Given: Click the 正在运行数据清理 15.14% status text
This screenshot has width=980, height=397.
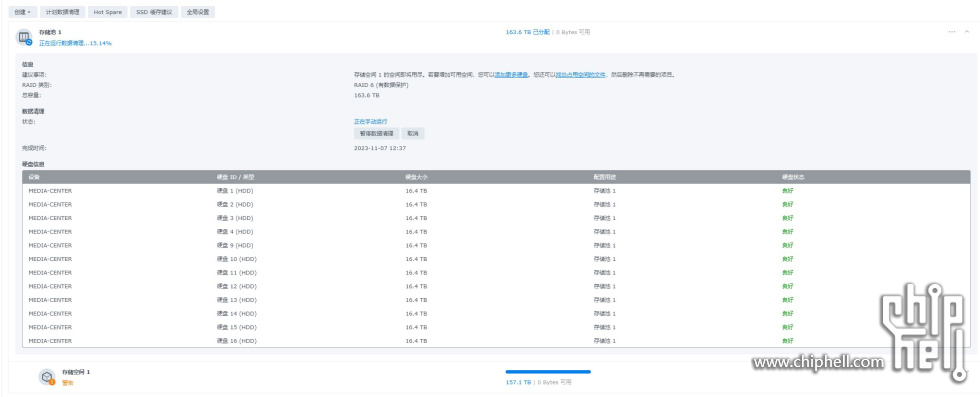Looking at the screenshot, I should [76, 43].
